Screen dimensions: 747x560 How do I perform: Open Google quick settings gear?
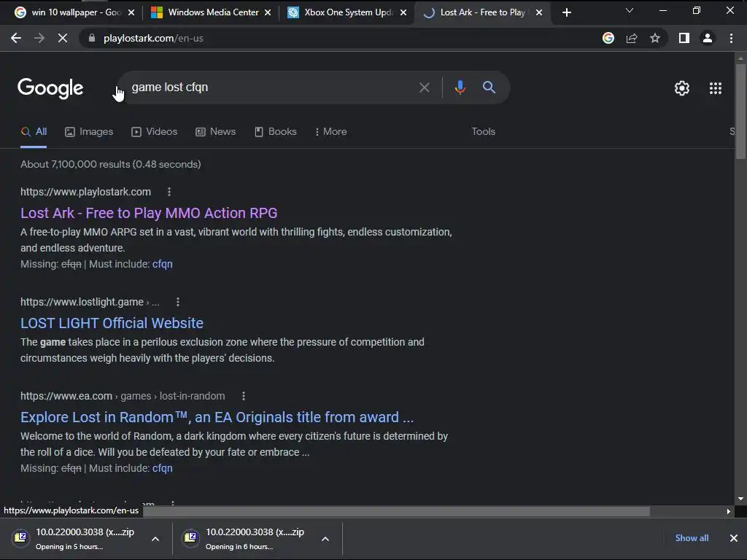pyautogui.click(x=682, y=88)
